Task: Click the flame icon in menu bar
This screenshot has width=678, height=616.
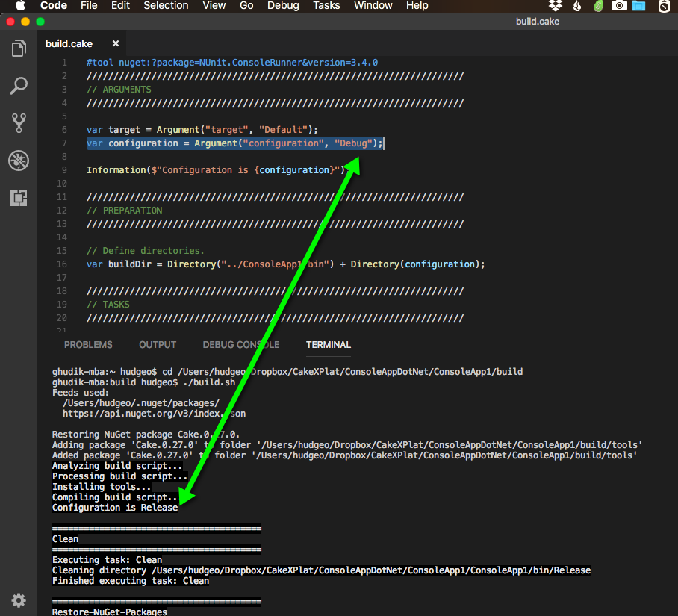Action: [x=576, y=6]
